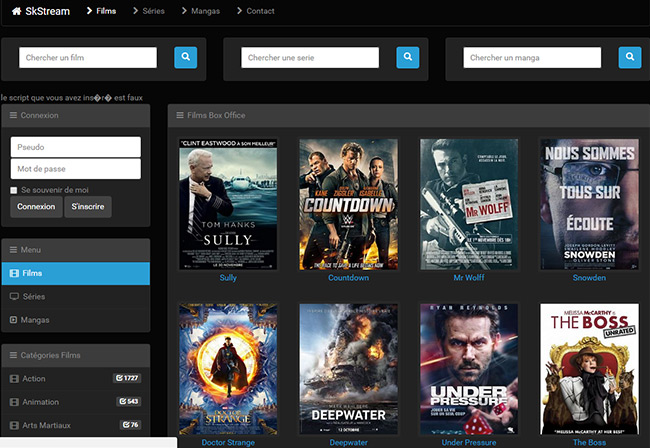Click the film icon beside Animation category
The width and height of the screenshot is (650, 448).
click(14, 402)
